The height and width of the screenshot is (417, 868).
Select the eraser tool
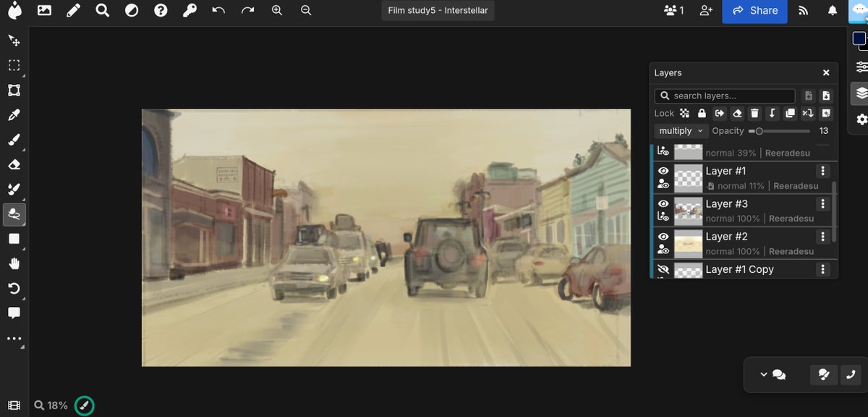[x=14, y=164]
